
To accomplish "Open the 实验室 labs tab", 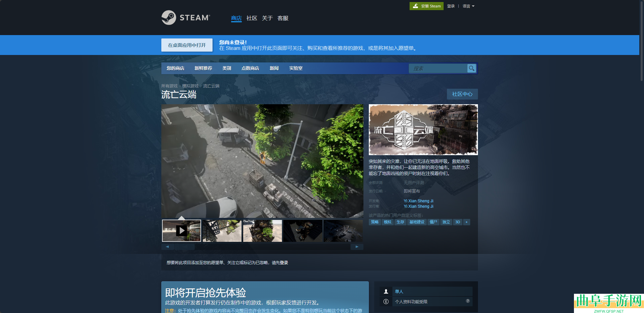I will click(x=296, y=68).
